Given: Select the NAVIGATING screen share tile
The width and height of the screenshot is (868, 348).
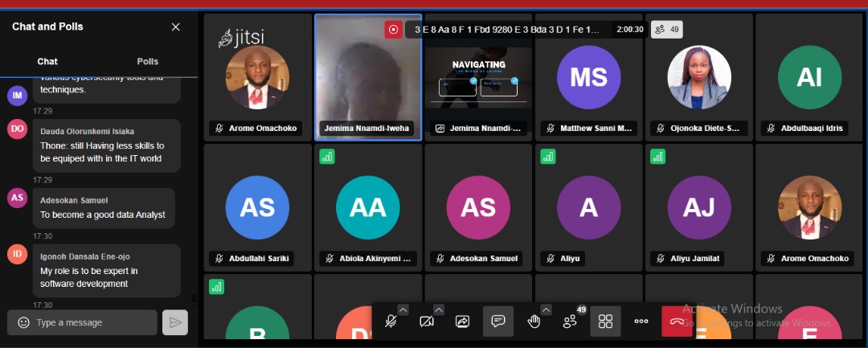Looking at the screenshot, I should (x=478, y=77).
